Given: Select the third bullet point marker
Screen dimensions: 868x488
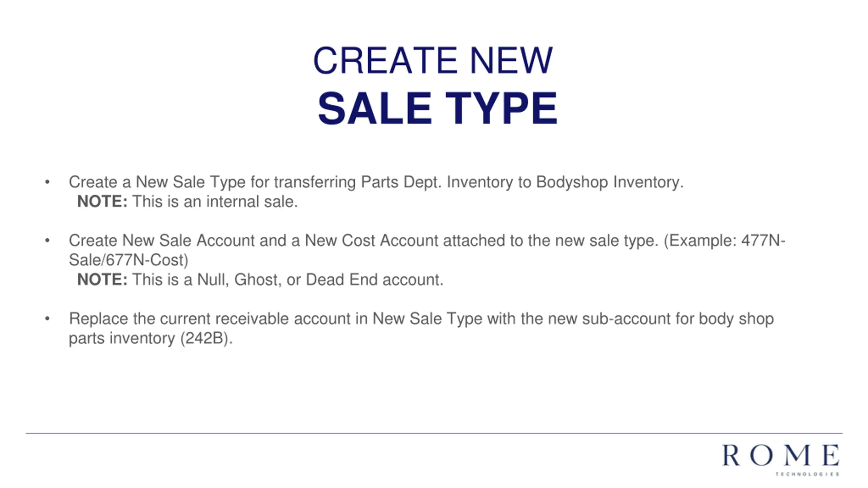Looking at the screenshot, I should (x=47, y=319).
